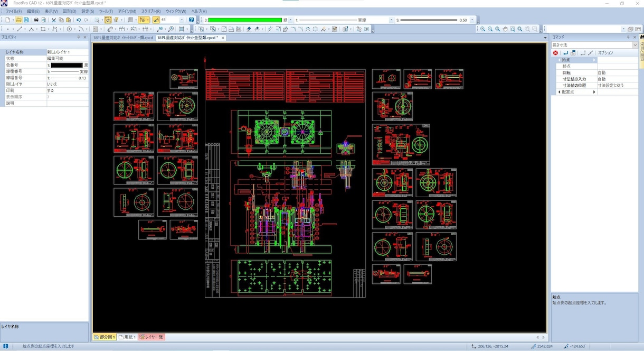This screenshot has width=644, height=351.
Task: Open the スクリプト(R) menu
Action: pyautogui.click(x=151, y=11)
